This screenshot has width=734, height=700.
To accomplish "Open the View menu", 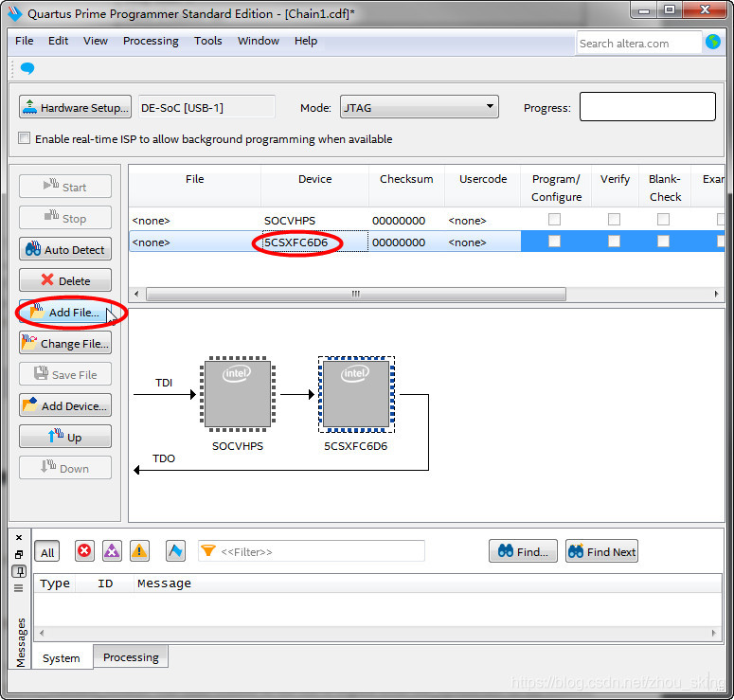I will click(x=96, y=41).
